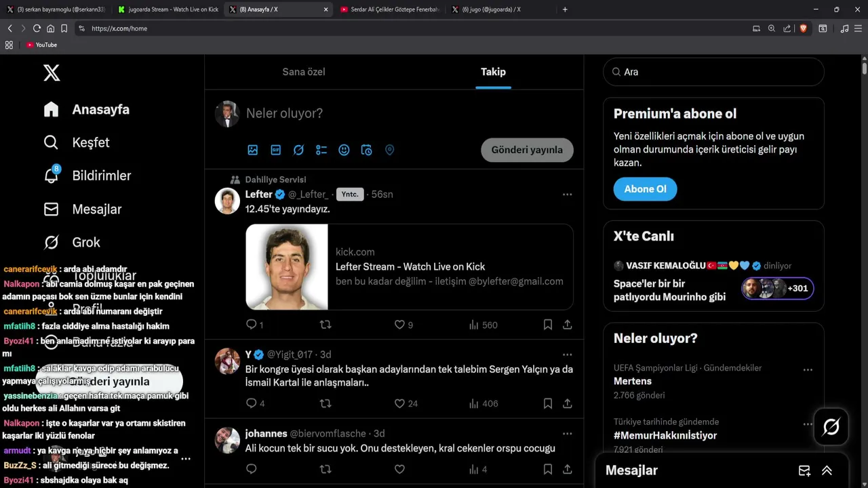
Task: Open more options on Yigit_017's post
Action: click(x=567, y=354)
